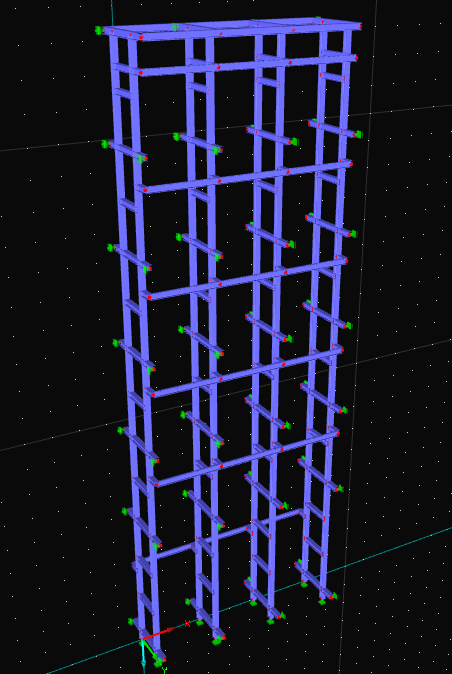Click the green Y axis label
The image size is (452, 674).
click(164, 670)
